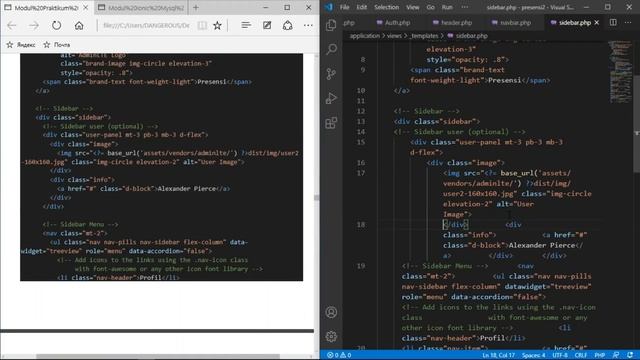This screenshot has width=640, height=360.
Task: Click '_templates' in the VS Code breadcrumb
Action: (424, 36)
